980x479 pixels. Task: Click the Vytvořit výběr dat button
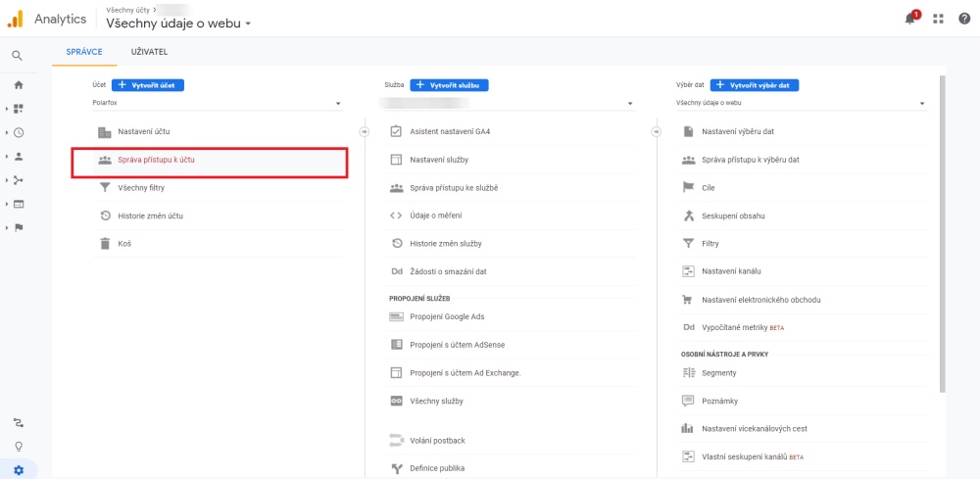755,85
